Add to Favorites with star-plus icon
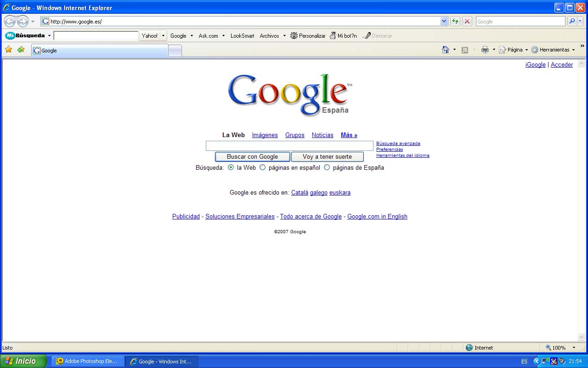The height and width of the screenshot is (368, 588). (x=21, y=50)
